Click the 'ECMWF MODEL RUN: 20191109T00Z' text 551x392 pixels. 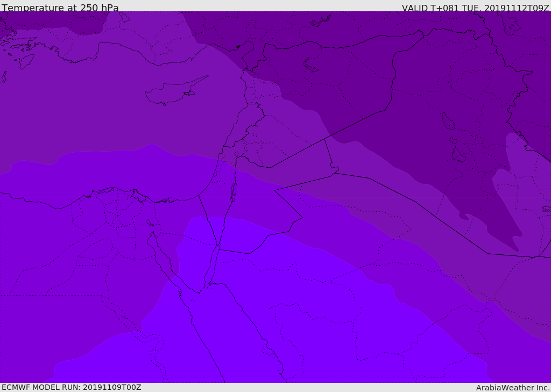click(x=72, y=387)
